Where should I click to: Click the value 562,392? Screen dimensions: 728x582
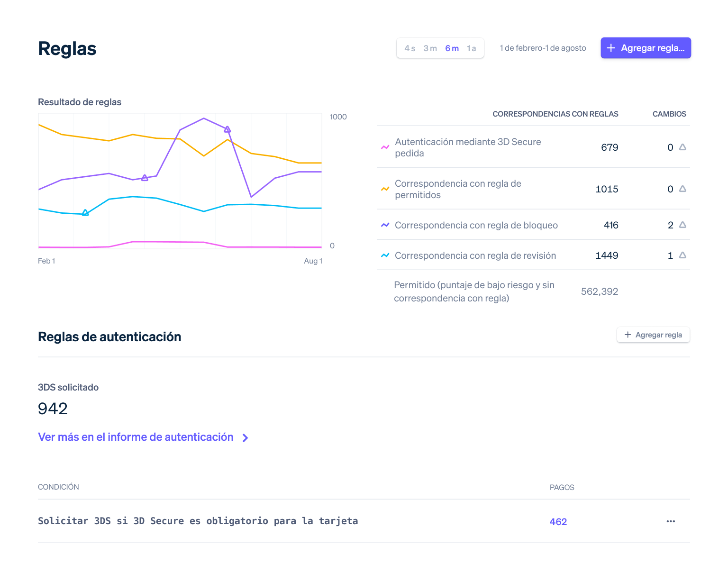pyautogui.click(x=600, y=291)
